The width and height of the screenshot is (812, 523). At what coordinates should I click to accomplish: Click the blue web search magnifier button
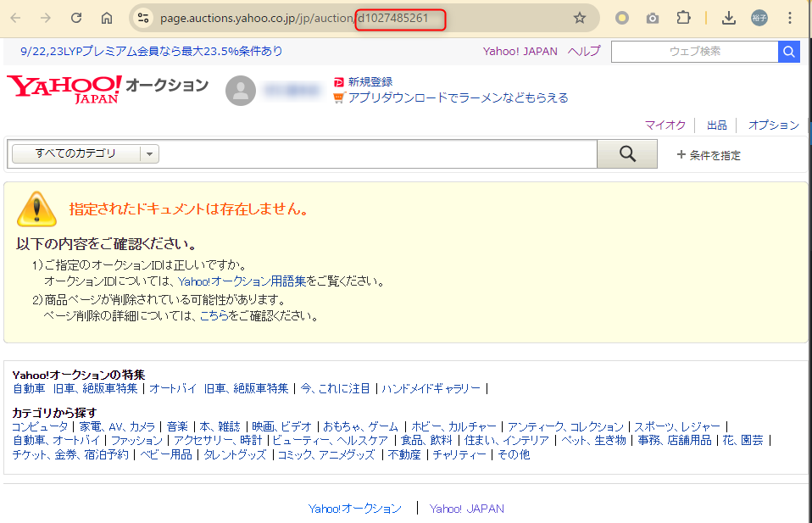click(789, 52)
